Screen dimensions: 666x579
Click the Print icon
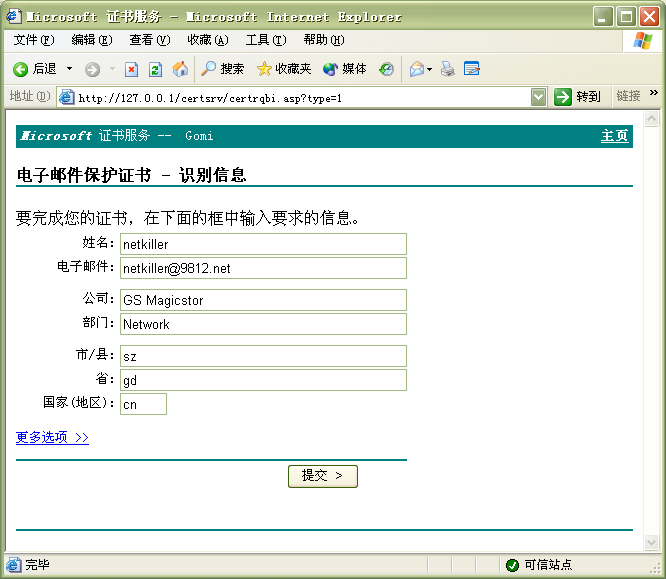448,69
